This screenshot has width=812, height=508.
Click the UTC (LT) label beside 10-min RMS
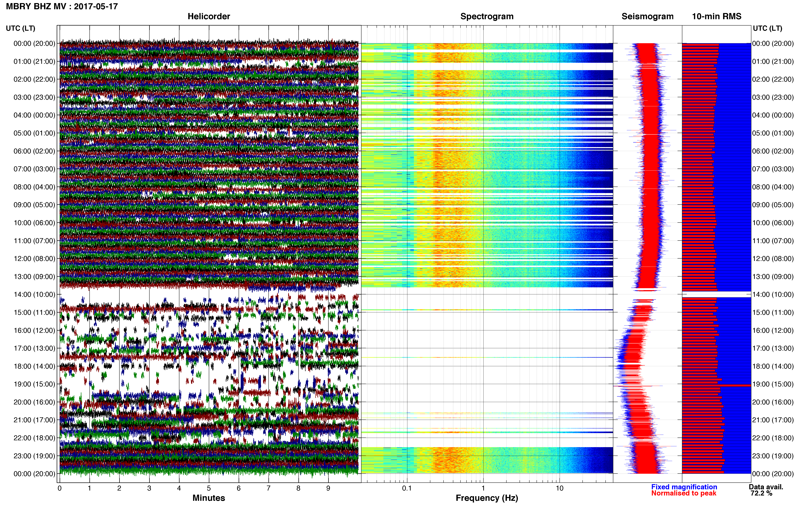click(x=767, y=28)
